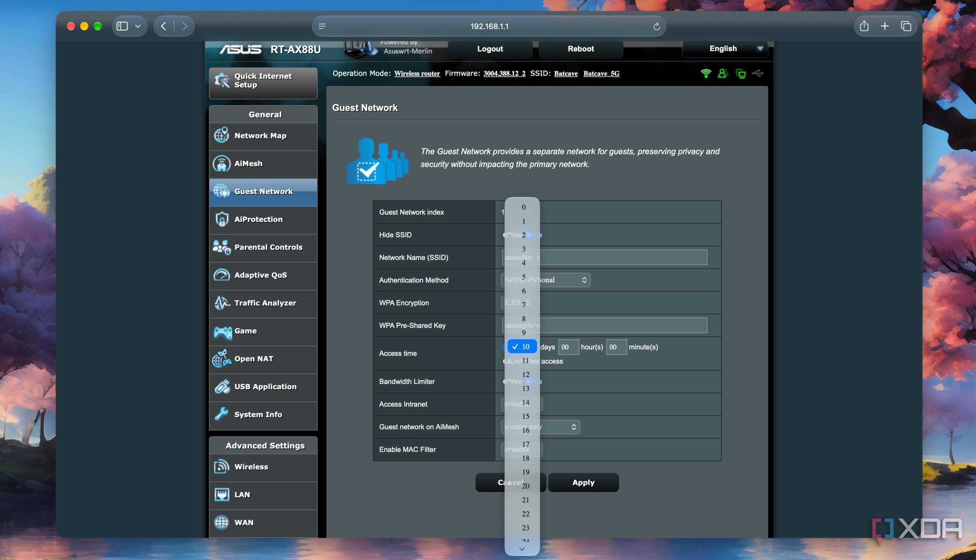Screen dimensions: 976x560
Task: Click the Adaptive QoS gauge icon
Action: click(x=221, y=275)
